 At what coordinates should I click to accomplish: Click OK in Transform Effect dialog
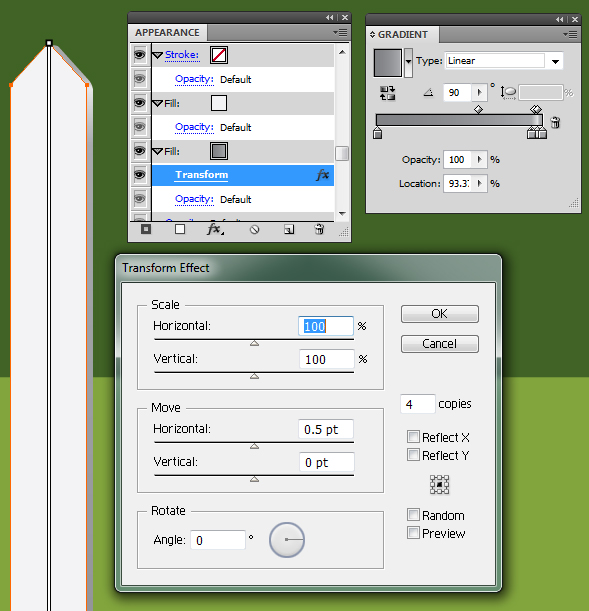pyautogui.click(x=439, y=314)
